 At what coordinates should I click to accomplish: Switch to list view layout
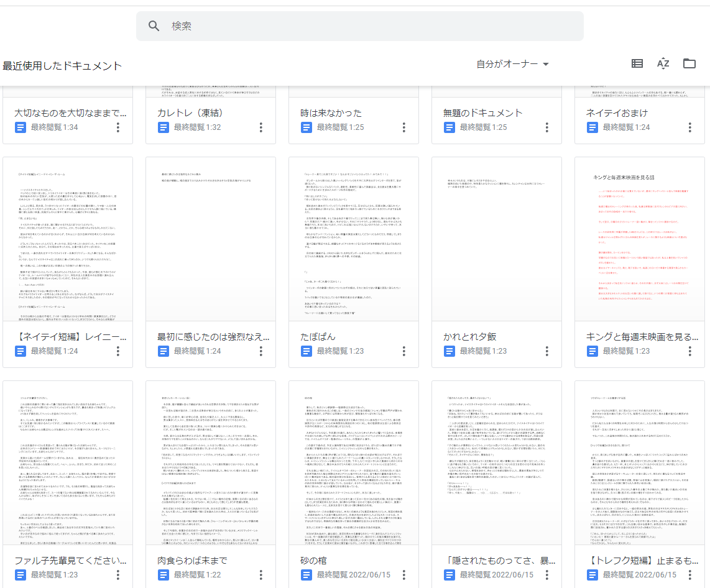pos(637,63)
